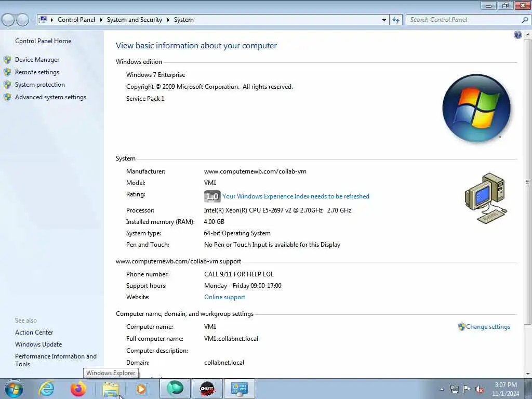Screen dimensions: 532x399
Task: Switch to the black-and-red app on the taskbar
Action: [207, 389]
